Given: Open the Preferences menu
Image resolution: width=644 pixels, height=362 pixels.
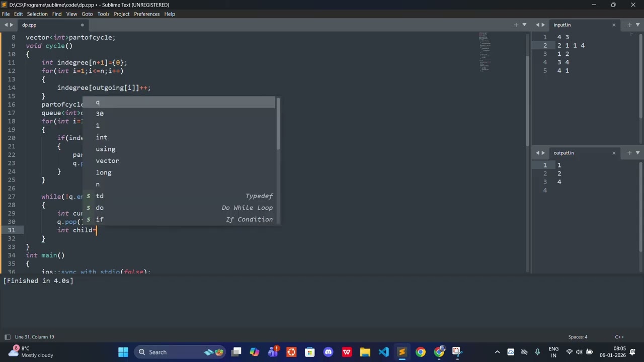Looking at the screenshot, I should 147,14.
